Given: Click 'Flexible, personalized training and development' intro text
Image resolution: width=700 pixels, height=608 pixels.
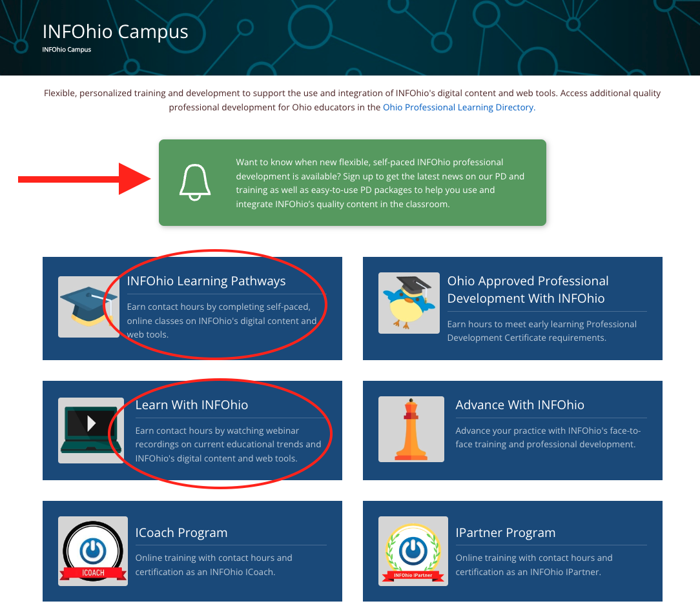Looking at the screenshot, I should [x=352, y=101].
